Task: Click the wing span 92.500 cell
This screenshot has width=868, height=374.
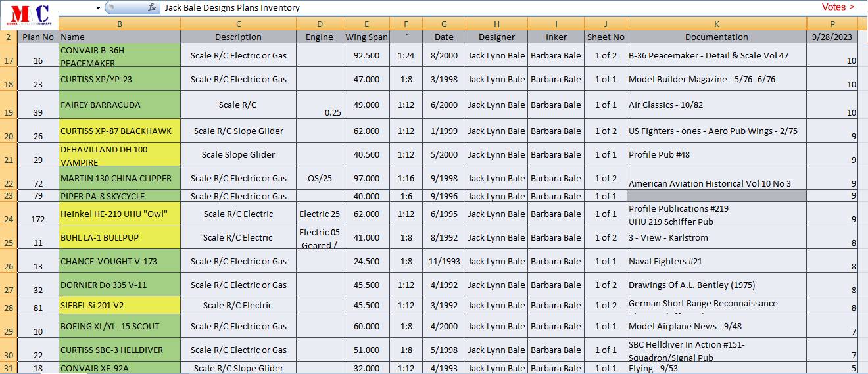Action: point(367,55)
